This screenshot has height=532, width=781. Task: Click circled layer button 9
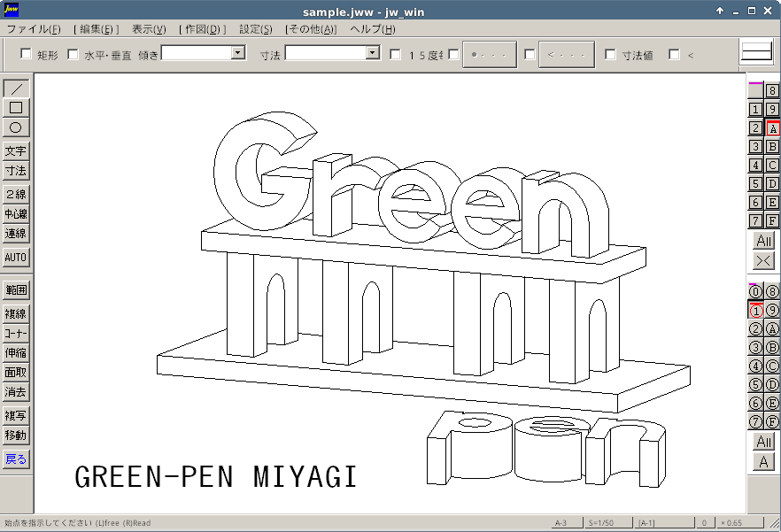[x=772, y=311]
